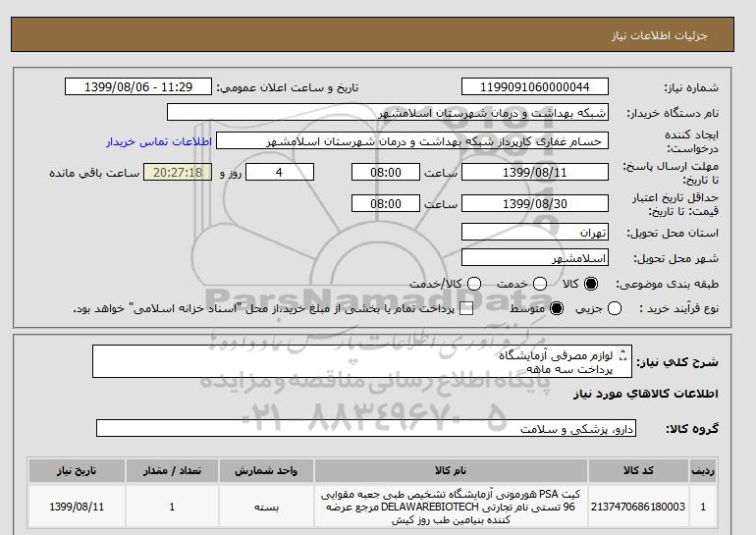Choose the جزیی purchase type radio
The height and width of the screenshot is (535, 756).
point(615,308)
